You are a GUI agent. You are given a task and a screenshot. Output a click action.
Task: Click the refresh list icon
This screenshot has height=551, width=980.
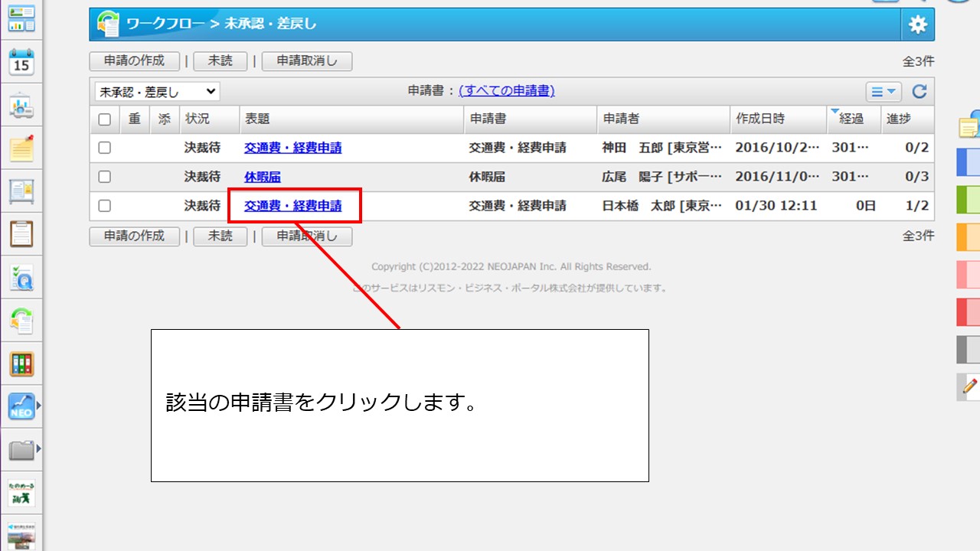click(920, 92)
